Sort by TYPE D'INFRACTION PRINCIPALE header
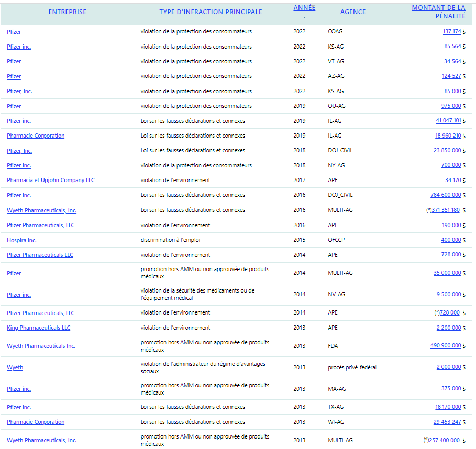This screenshot has height=449, width=476. click(211, 12)
